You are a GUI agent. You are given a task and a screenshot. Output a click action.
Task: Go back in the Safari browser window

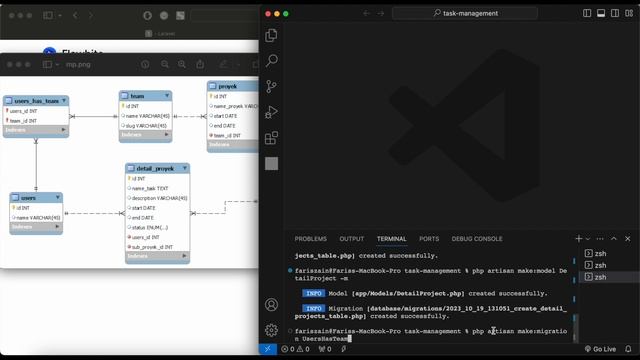click(x=75, y=16)
